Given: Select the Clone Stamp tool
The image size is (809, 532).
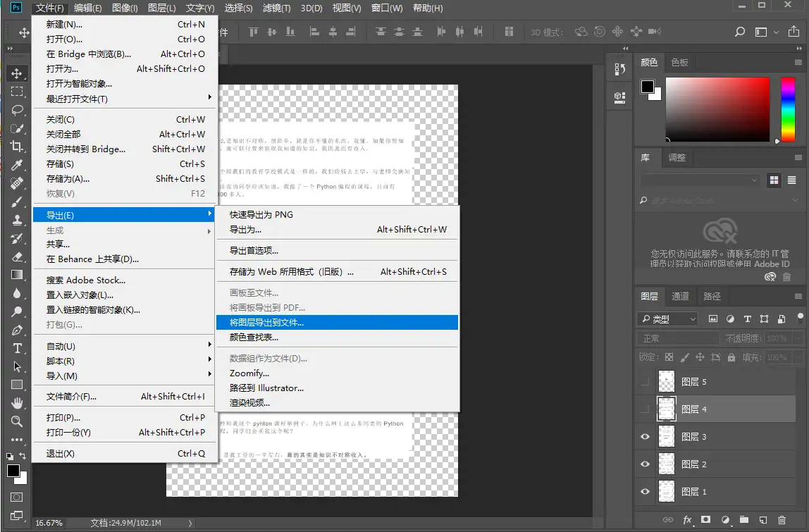Looking at the screenshot, I should coord(17,220).
